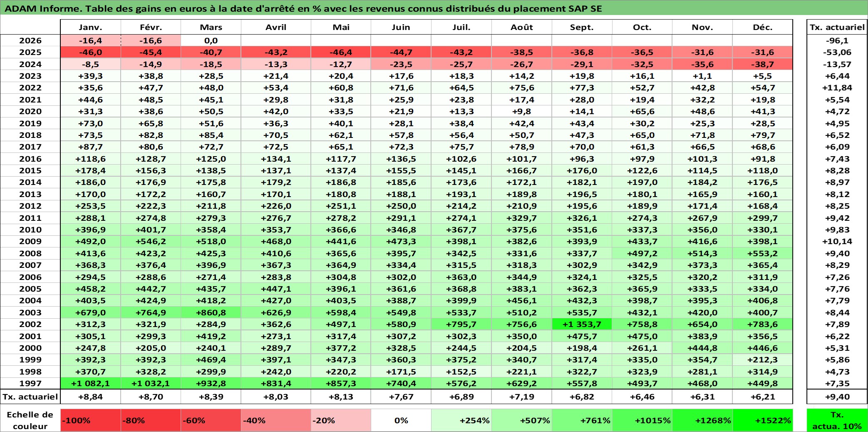Click the '+860,8' March 2003 cell

coord(211,312)
